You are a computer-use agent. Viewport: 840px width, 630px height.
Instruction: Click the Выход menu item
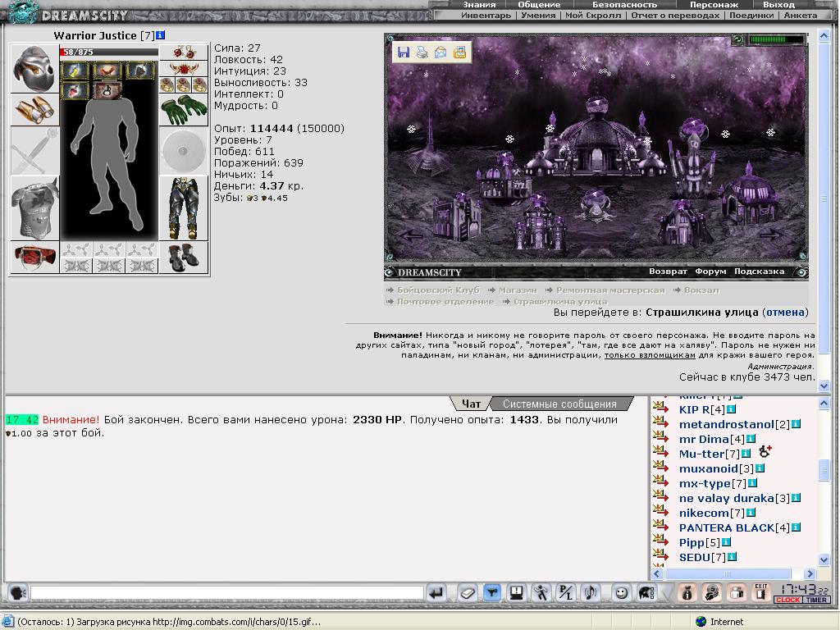coord(779,4)
